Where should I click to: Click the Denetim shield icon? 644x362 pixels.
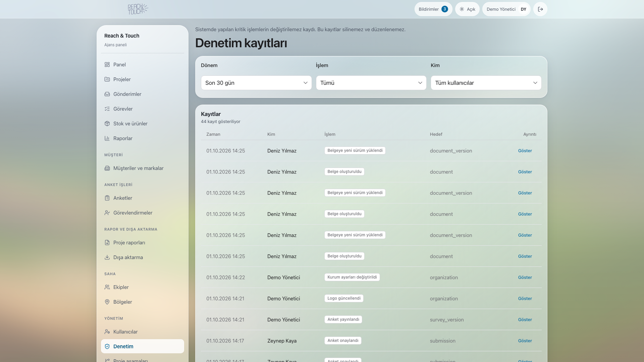pos(107,347)
